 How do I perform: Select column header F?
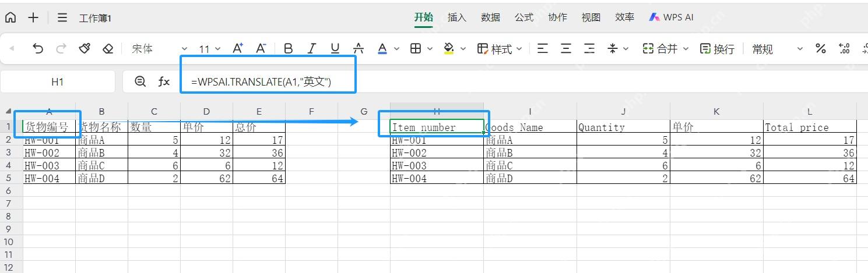311,111
